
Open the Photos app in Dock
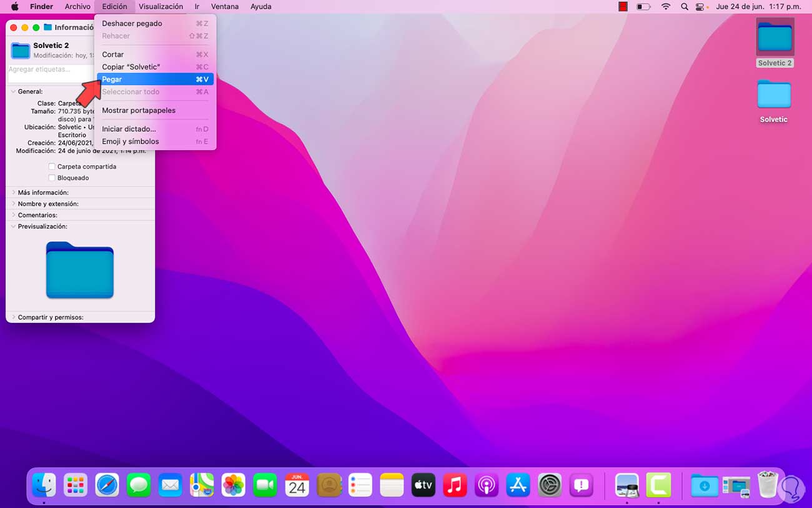[x=234, y=485]
